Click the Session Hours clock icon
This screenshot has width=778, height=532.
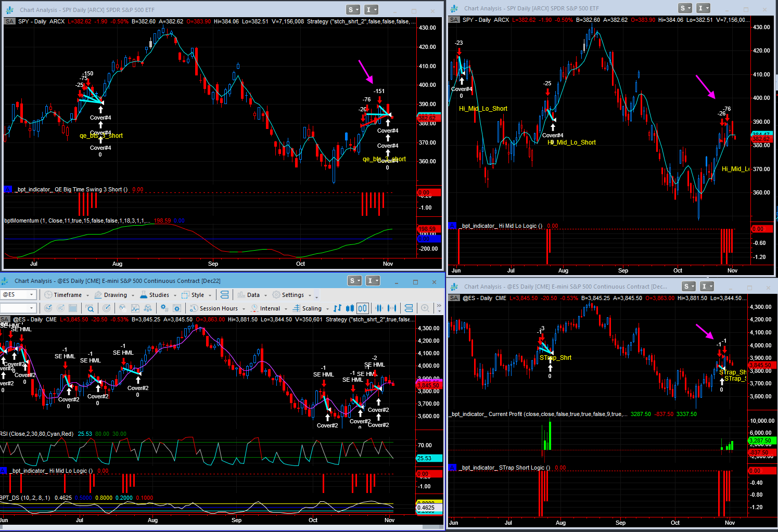[194, 308]
